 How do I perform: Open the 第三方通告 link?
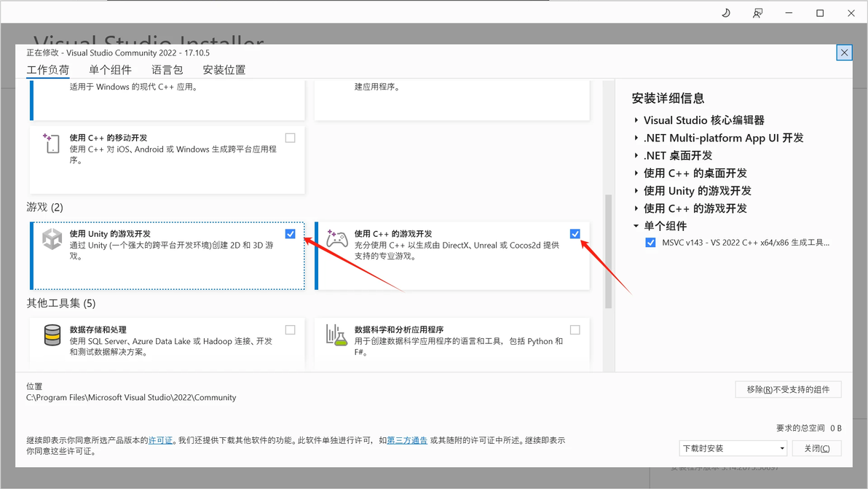pyautogui.click(x=407, y=440)
